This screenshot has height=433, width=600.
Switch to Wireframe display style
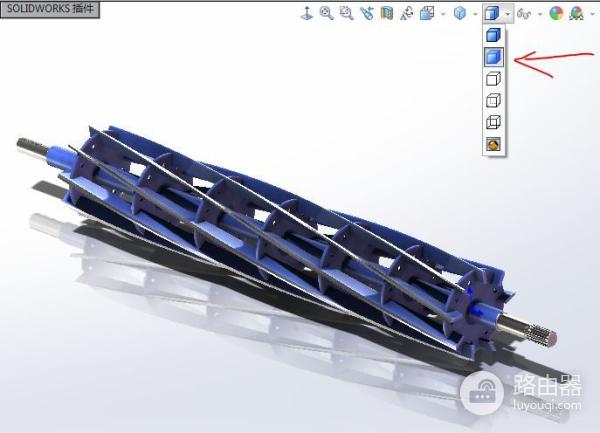pyautogui.click(x=492, y=123)
